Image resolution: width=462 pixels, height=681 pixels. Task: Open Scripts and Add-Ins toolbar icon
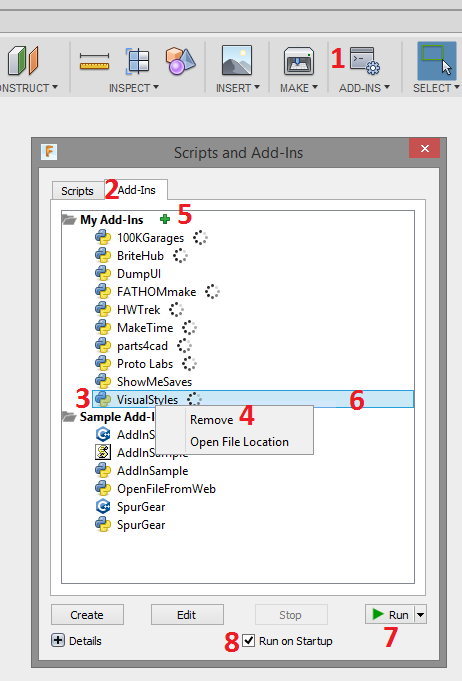(x=365, y=60)
